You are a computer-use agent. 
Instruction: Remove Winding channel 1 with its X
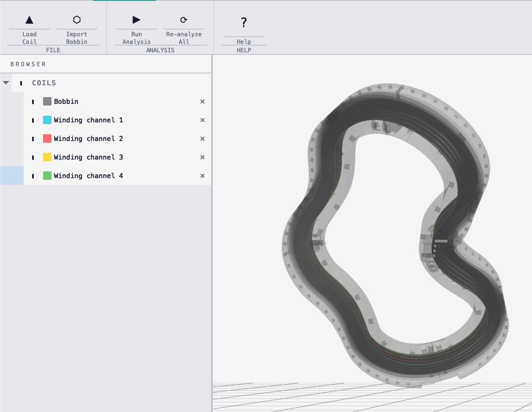pos(202,120)
